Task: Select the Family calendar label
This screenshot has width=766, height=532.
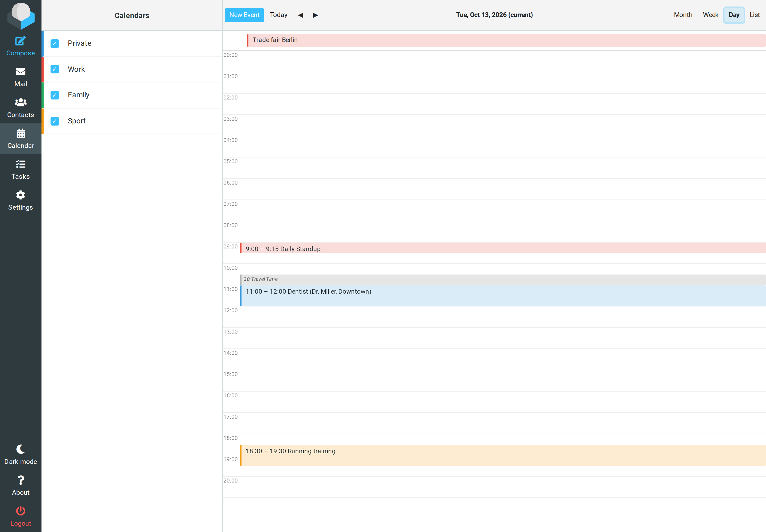Action: (79, 95)
